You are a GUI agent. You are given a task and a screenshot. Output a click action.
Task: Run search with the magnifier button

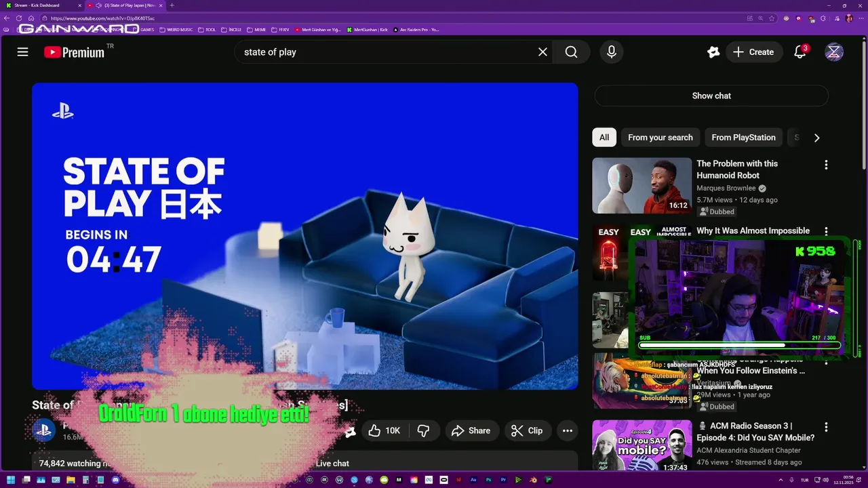[x=571, y=52]
